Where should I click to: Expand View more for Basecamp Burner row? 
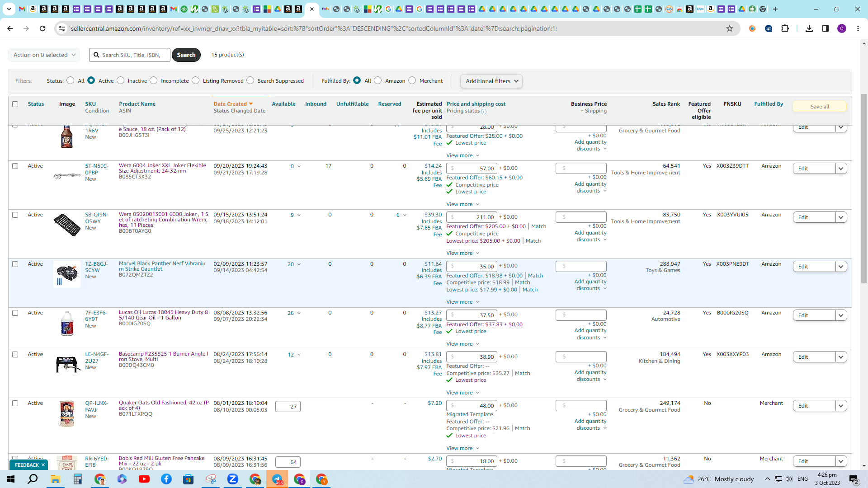tap(463, 393)
